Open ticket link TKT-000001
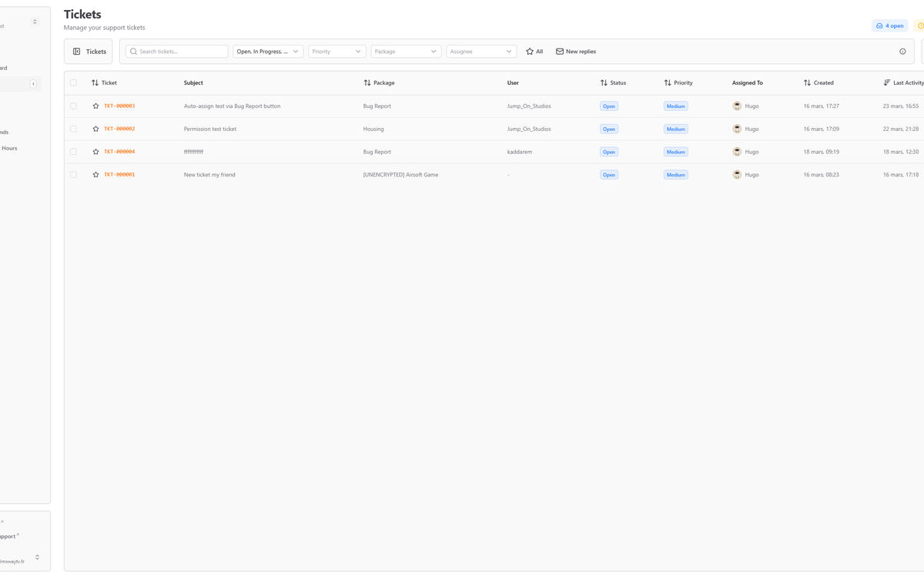The image size is (924, 578). [x=119, y=175]
